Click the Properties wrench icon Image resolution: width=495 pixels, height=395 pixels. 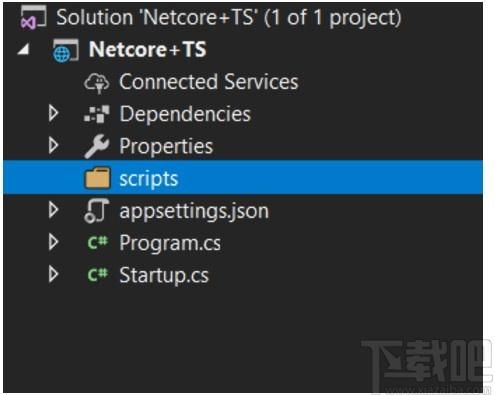[96, 146]
